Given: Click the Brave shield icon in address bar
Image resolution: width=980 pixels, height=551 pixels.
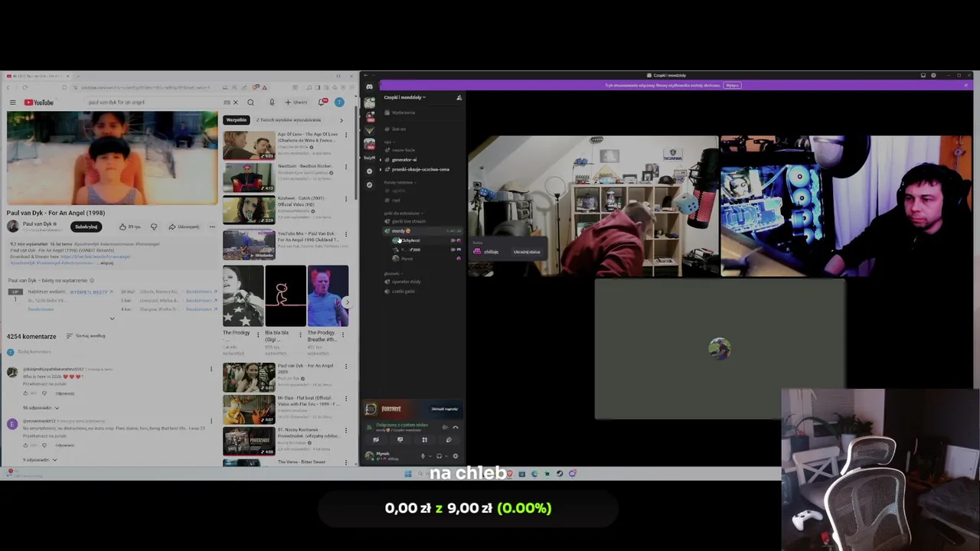Looking at the screenshot, I should click(x=255, y=87).
